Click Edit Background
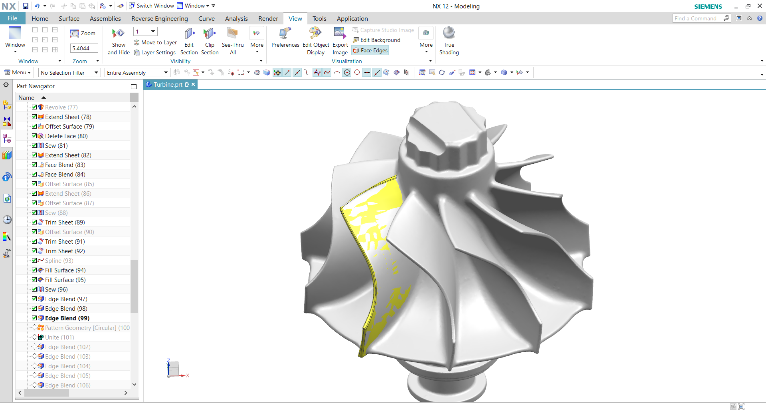The width and height of the screenshot is (766, 411). [x=376, y=40]
